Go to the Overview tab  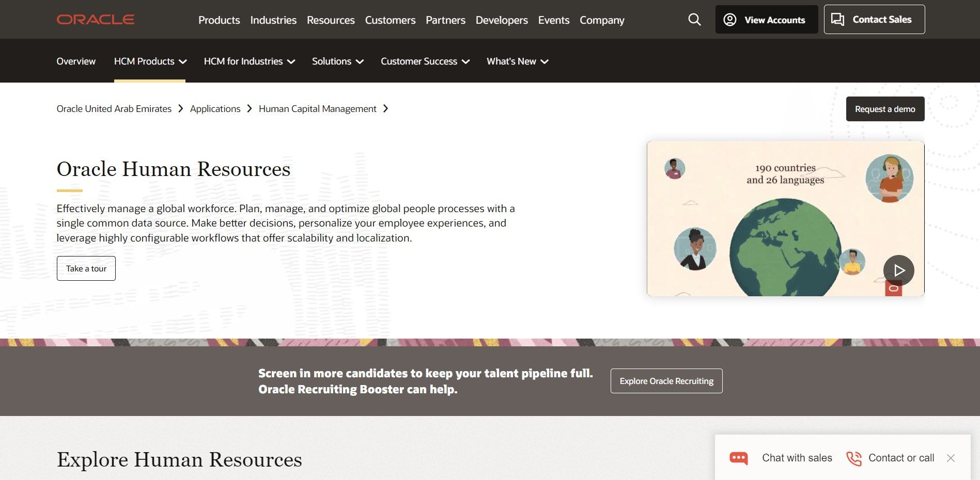coord(76,61)
